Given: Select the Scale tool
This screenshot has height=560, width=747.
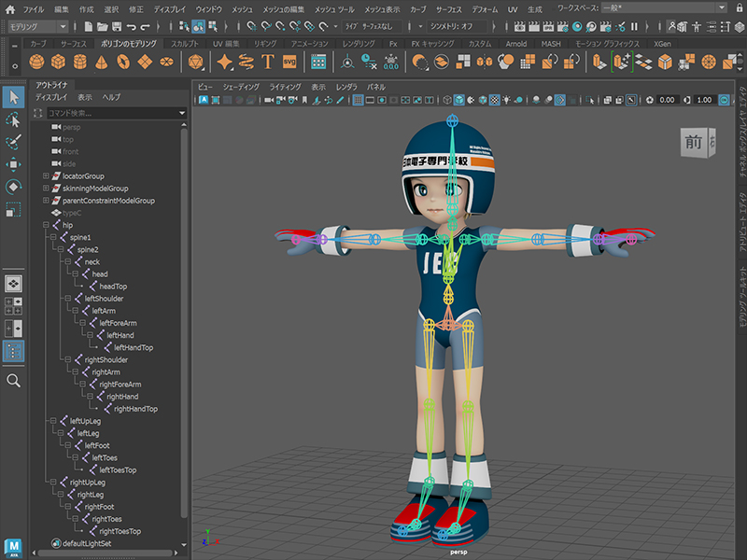Looking at the screenshot, I should (x=14, y=210).
